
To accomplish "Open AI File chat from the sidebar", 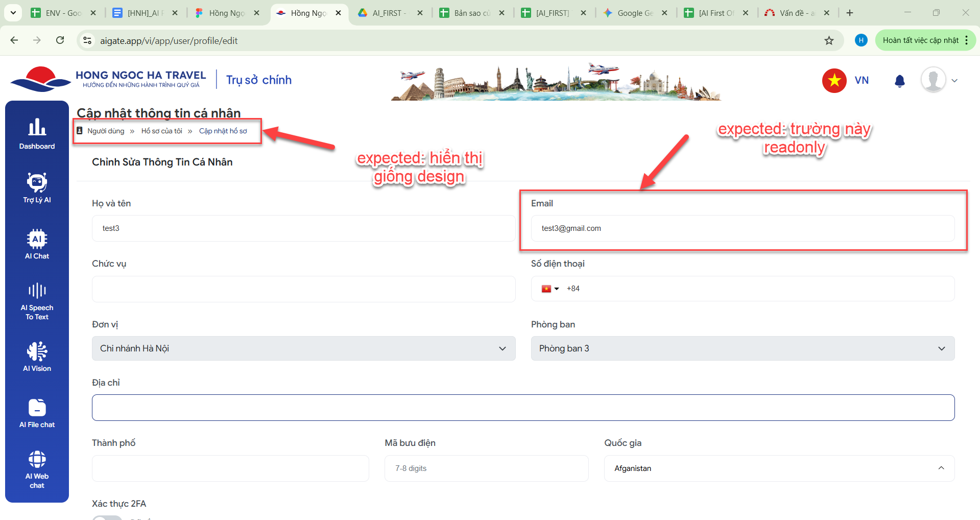I will [37, 413].
